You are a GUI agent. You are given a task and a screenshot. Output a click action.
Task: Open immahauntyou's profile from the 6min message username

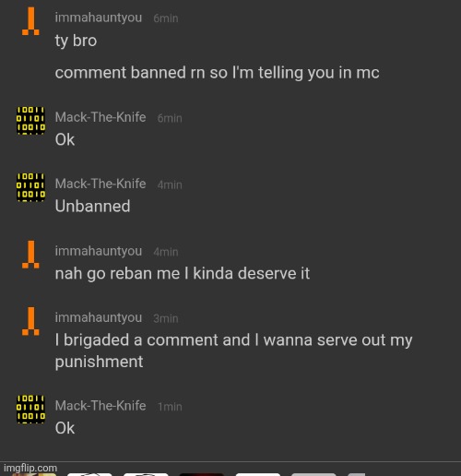pos(99,18)
